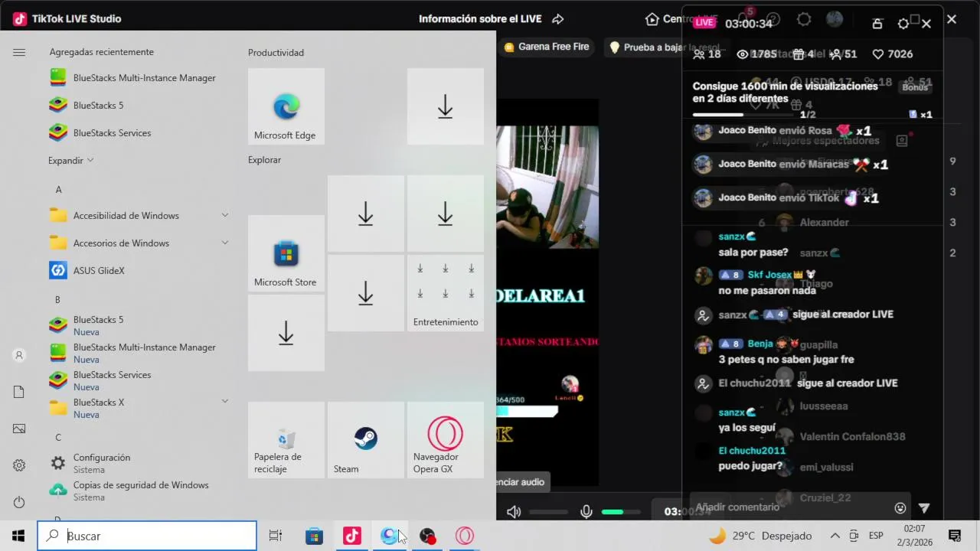This screenshot has width=980, height=551.
Task: Open the Navegador Opera GX tile
Action: 446,440
